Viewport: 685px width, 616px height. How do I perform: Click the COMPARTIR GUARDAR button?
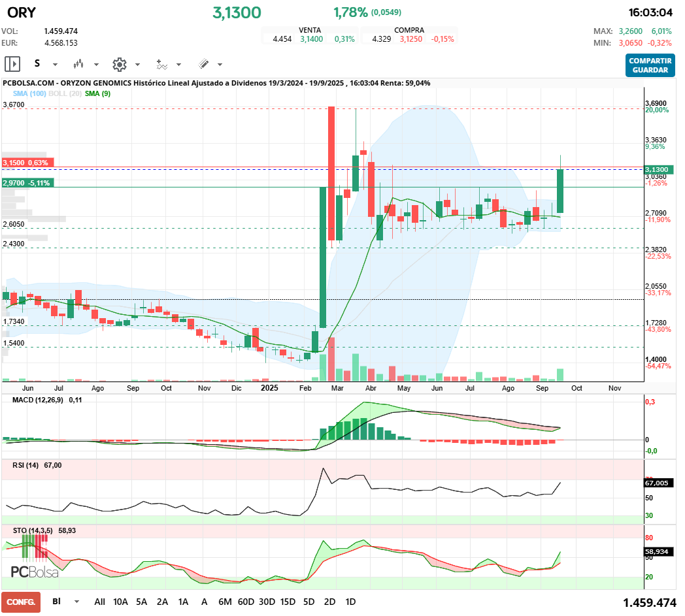click(650, 65)
